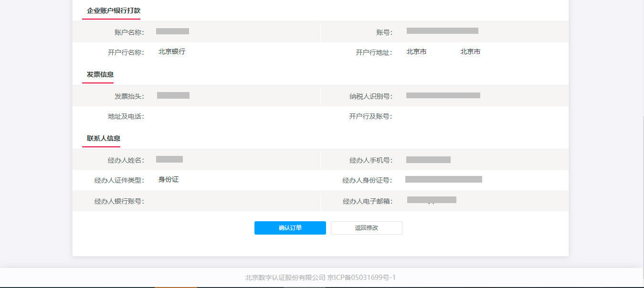Image resolution: width=644 pixels, height=288 pixels.
Task: Click the 经办人电子邮箱 field label
Action: click(x=368, y=201)
